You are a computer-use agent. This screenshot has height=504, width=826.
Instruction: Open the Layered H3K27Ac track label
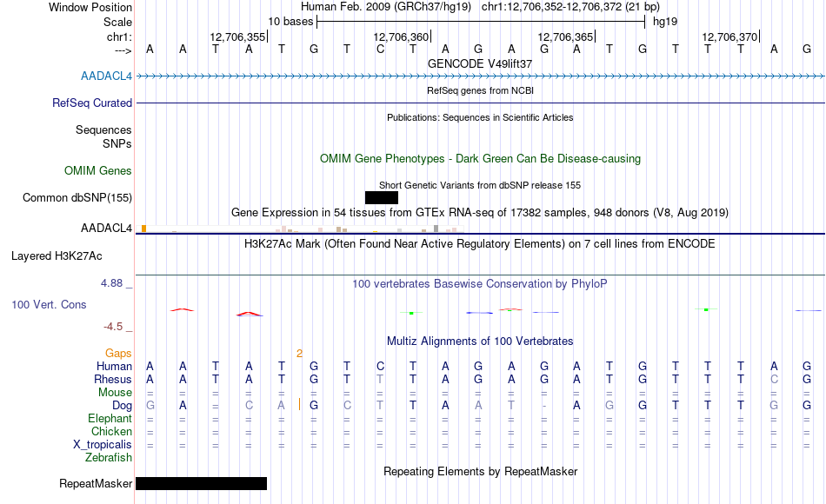click(x=57, y=256)
